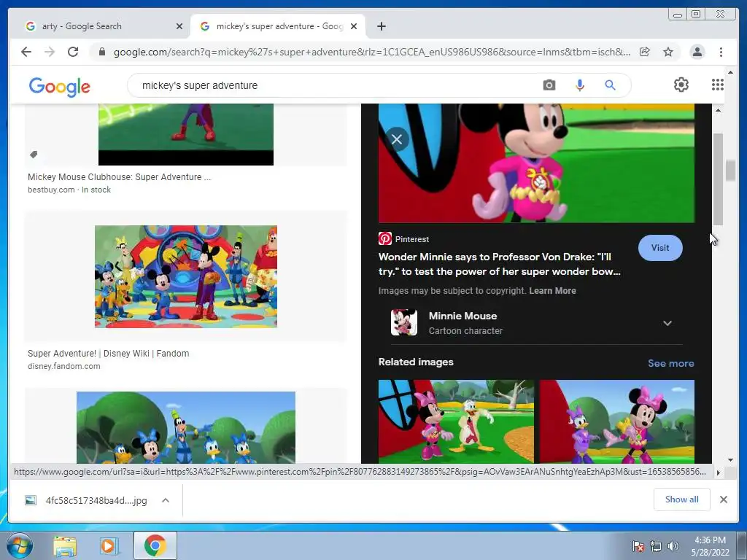Screen dimensions: 747x560
Task: Search by image camera icon
Action: pos(549,85)
